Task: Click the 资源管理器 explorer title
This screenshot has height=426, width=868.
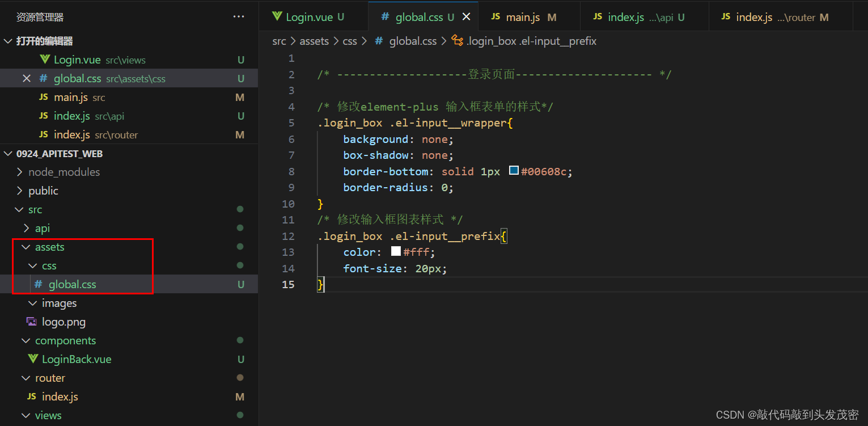Action: tap(40, 17)
